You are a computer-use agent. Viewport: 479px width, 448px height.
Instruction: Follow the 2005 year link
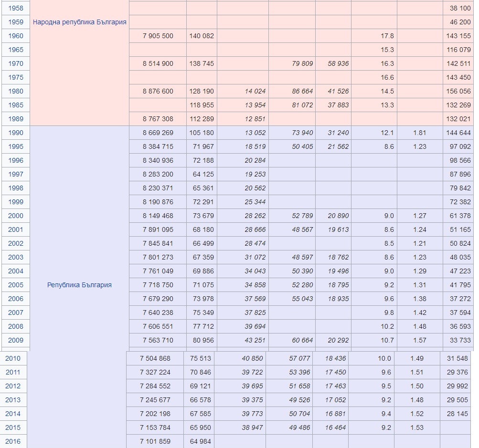(x=15, y=285)
